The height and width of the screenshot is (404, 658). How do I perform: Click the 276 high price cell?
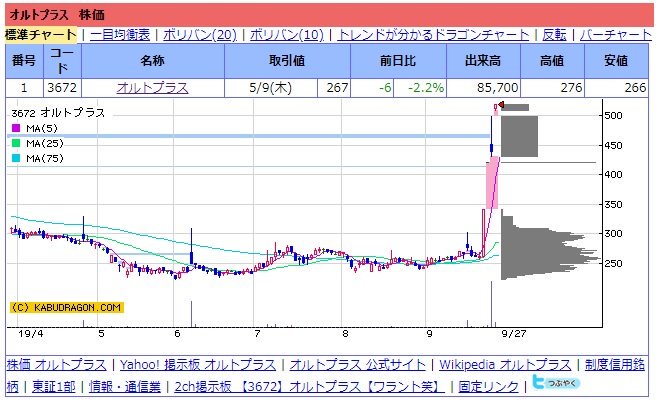tap(552, 88)
